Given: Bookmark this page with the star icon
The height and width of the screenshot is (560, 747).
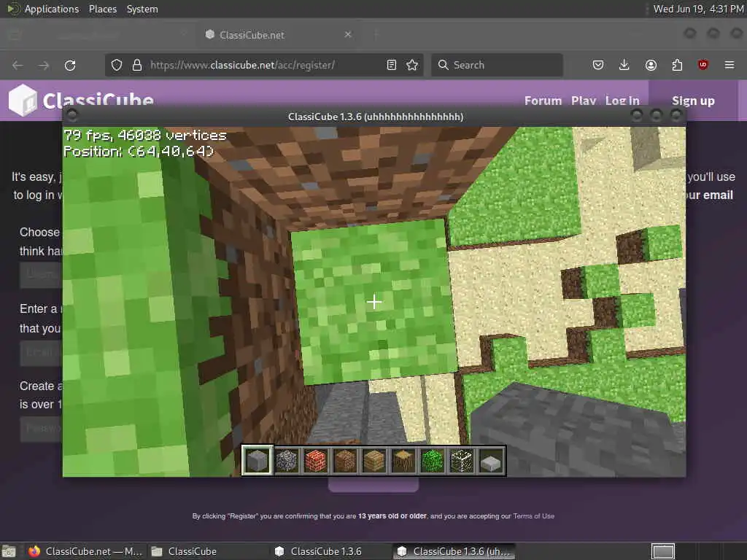Looking at the screenshot, I should click(x=413, y=65).
